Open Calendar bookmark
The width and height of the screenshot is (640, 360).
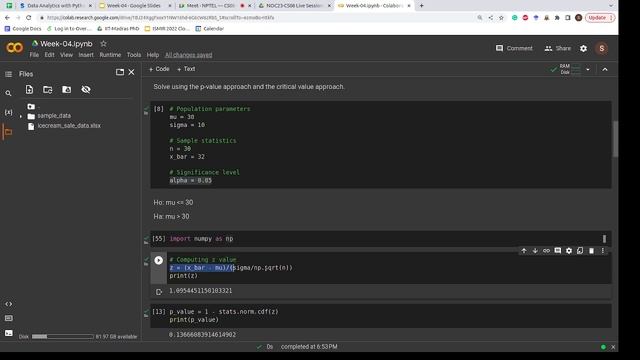click(x=210, y=29)
